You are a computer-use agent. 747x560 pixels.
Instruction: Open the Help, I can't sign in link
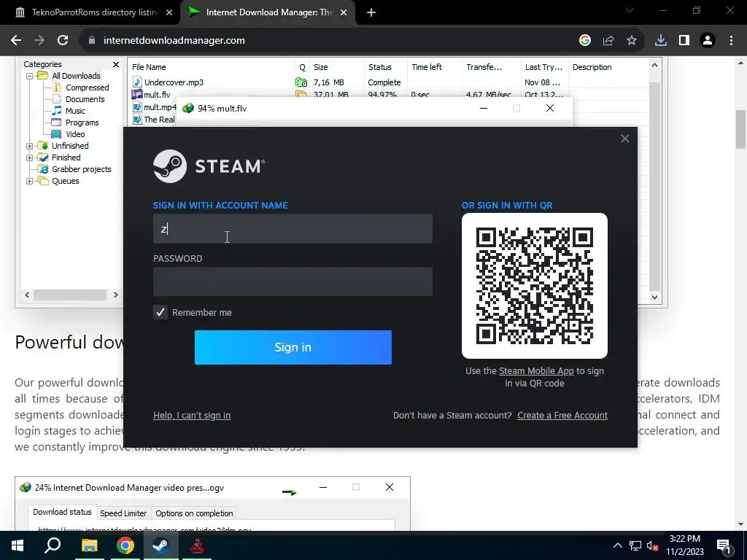tap(192, 415)
